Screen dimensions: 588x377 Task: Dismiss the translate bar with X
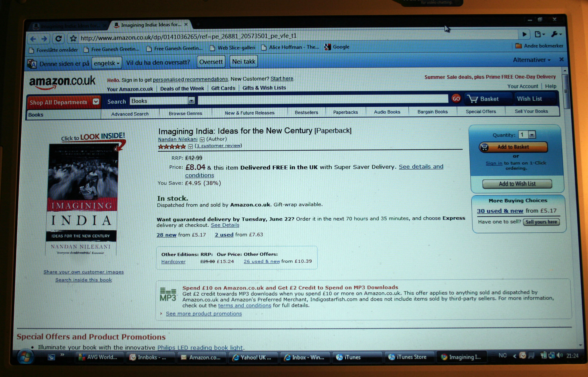point(561,60)
